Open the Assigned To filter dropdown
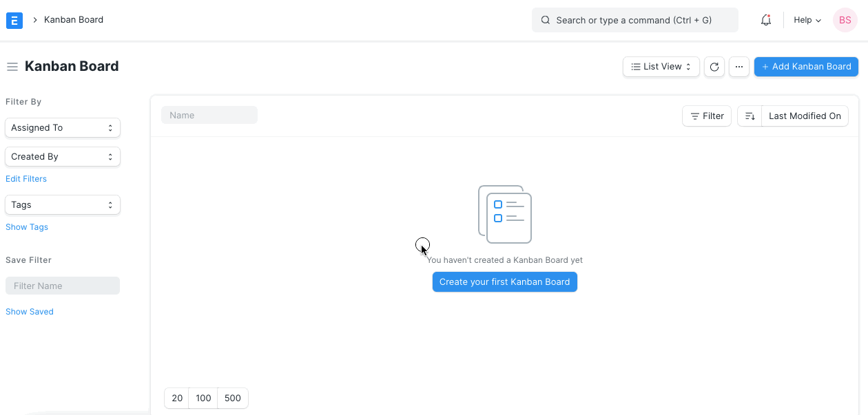The height and width of the screenshot is (415, 868). pos(62,127)
